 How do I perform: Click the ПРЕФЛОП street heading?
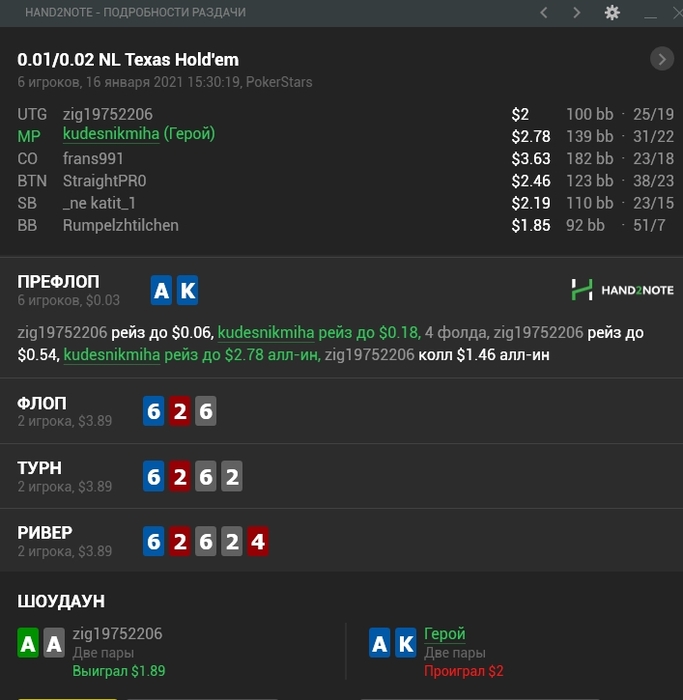click(58, 282)
